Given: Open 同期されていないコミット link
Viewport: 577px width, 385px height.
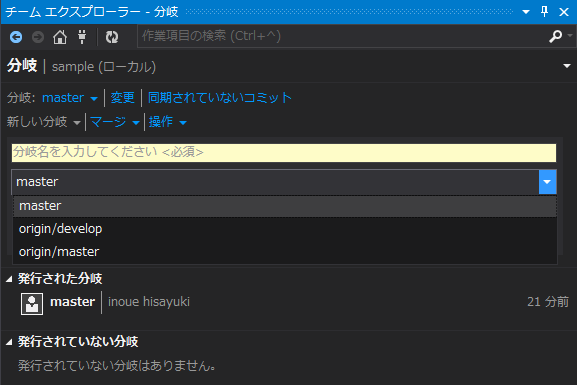Looking at the screenshot, I should pos(220,98).
